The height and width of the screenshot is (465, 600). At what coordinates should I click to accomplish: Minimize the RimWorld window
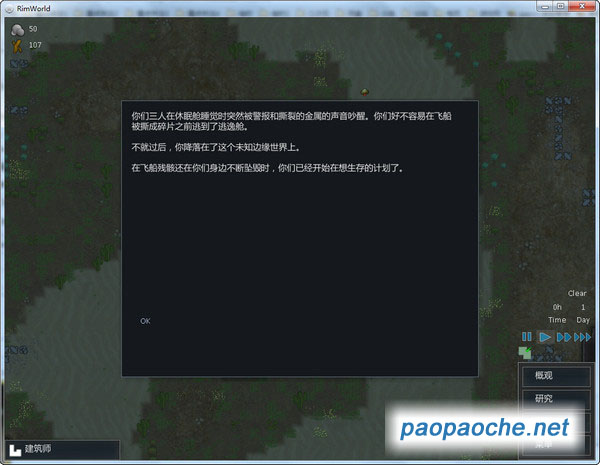coord(545,6)
